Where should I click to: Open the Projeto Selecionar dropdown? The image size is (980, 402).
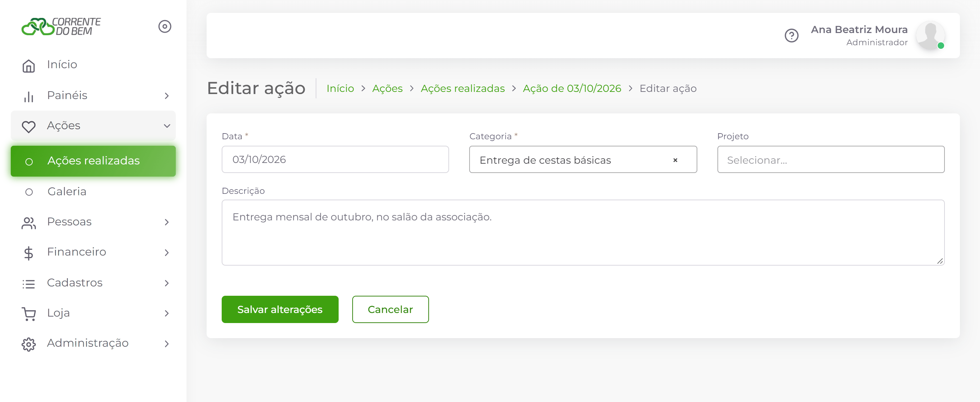coord(830,159)
